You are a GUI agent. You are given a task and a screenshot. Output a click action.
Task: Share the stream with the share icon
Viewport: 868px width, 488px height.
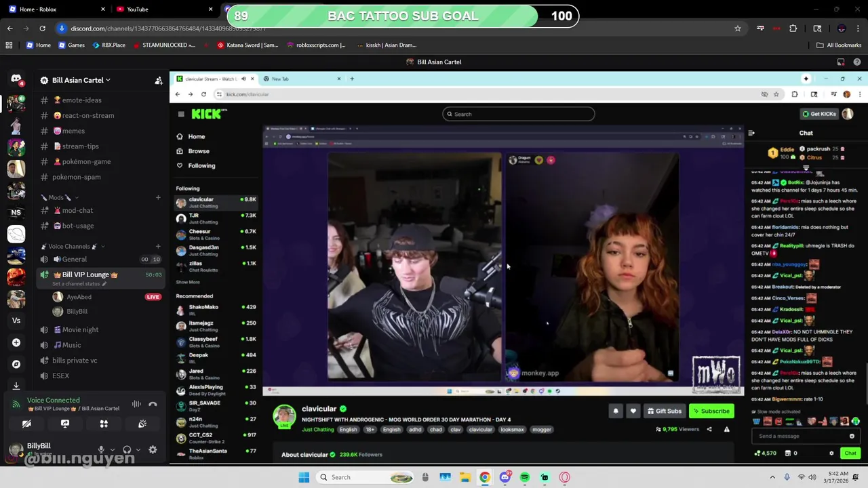pyautogui.click(x=709, y=429)
